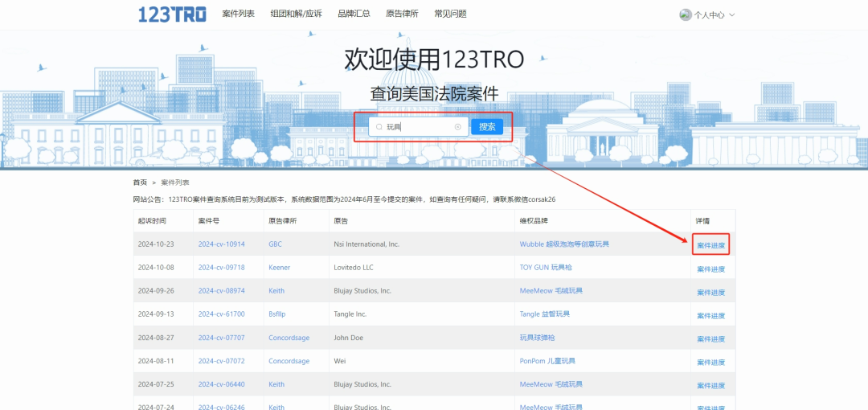Click the 123TRO logo
Viewport: 868px width, 410px height.
pos(172,14)
